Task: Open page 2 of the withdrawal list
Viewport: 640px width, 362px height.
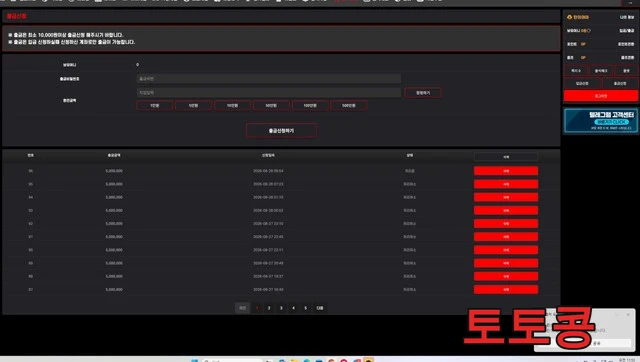Action: (269, 308)
